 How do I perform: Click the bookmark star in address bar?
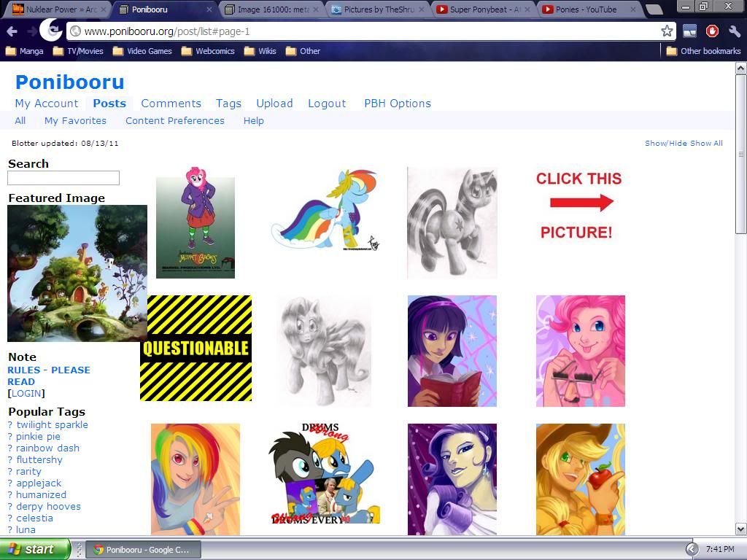pos(667,31)
